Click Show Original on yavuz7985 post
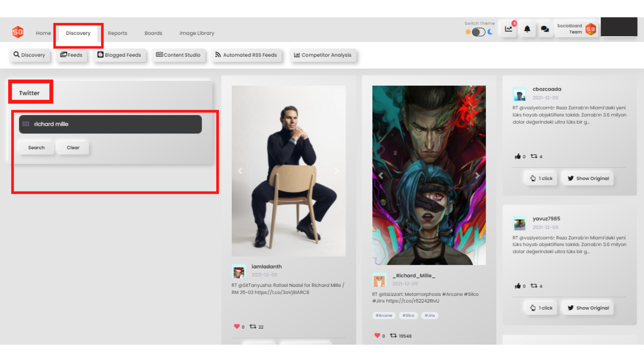This screenshot has width=644, height=362. click(x=588, y=308)
